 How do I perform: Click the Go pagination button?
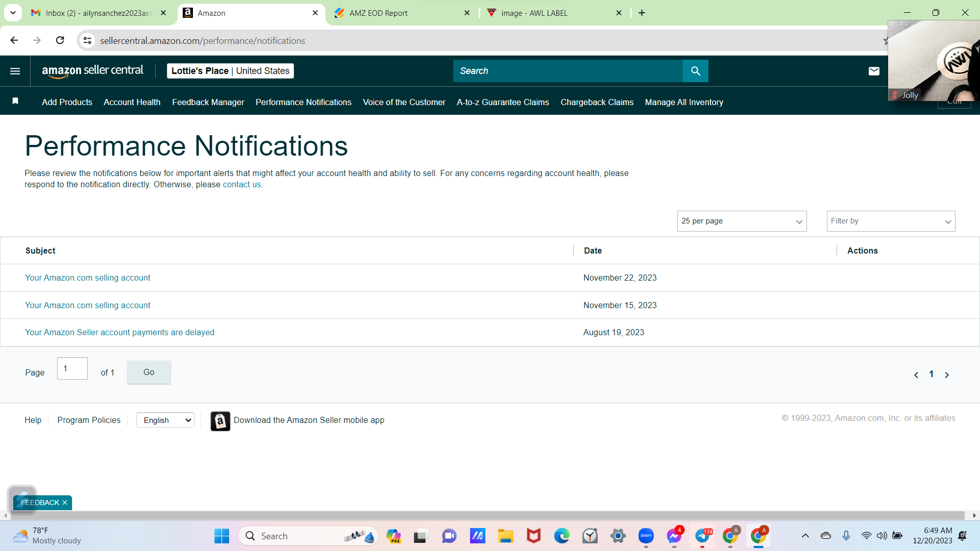(x=149, y=372)
